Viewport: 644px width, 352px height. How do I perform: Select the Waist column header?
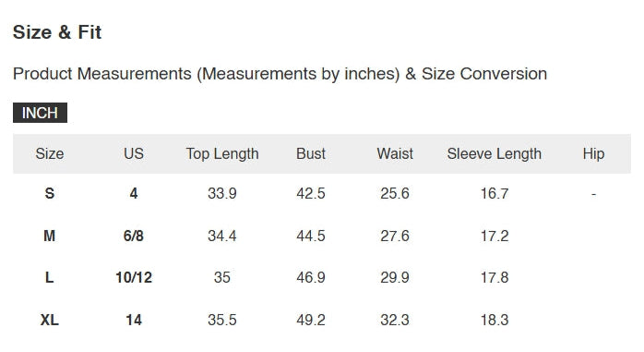click(395, 153)
